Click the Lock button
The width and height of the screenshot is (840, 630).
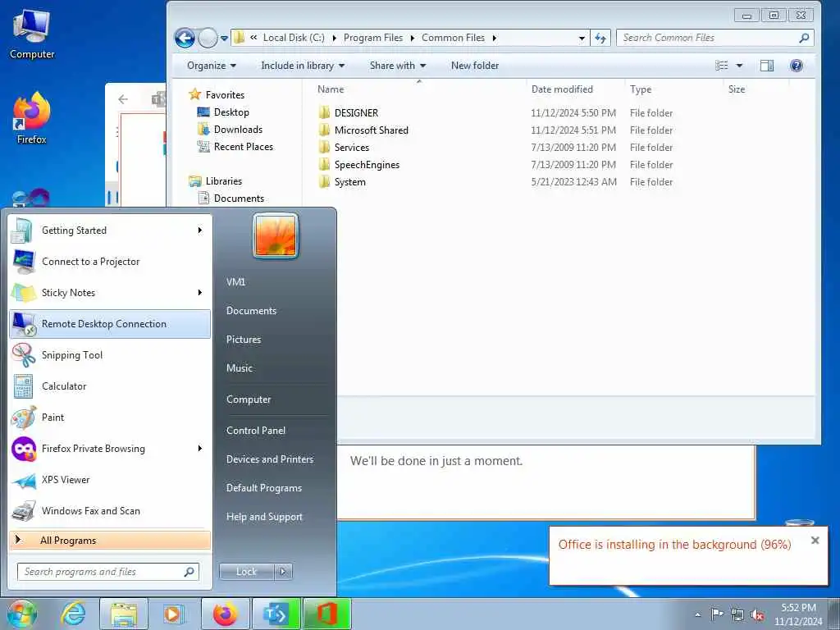[x=246, y=572]
